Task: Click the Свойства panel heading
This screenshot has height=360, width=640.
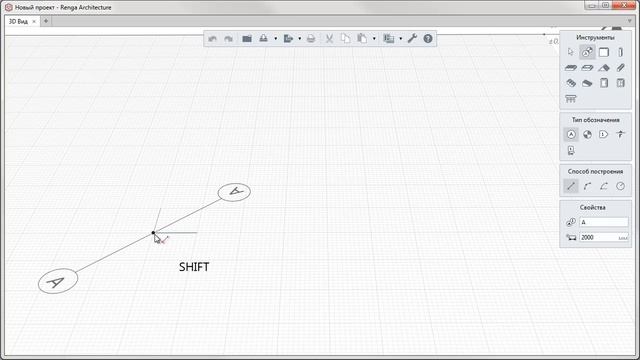Action: point(593,207)
